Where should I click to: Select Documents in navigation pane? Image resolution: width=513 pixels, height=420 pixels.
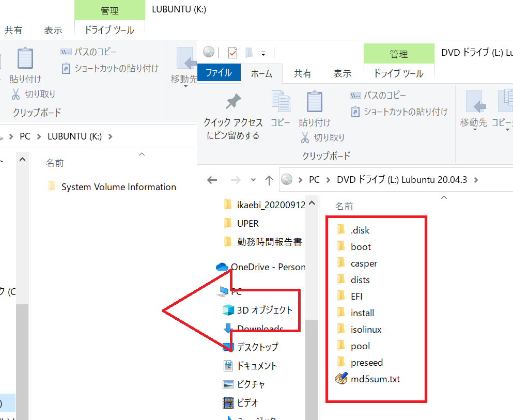tap(250, 365)
